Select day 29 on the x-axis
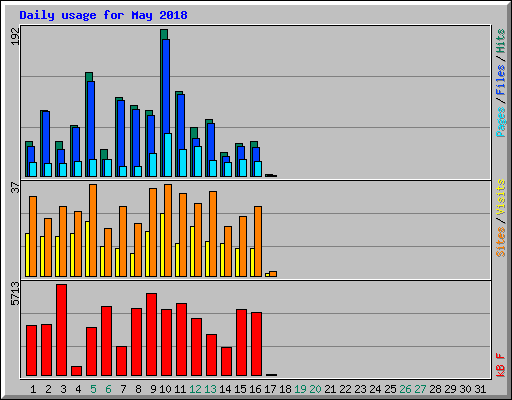This screenshot has width=512, height=400. pos(450,389)
